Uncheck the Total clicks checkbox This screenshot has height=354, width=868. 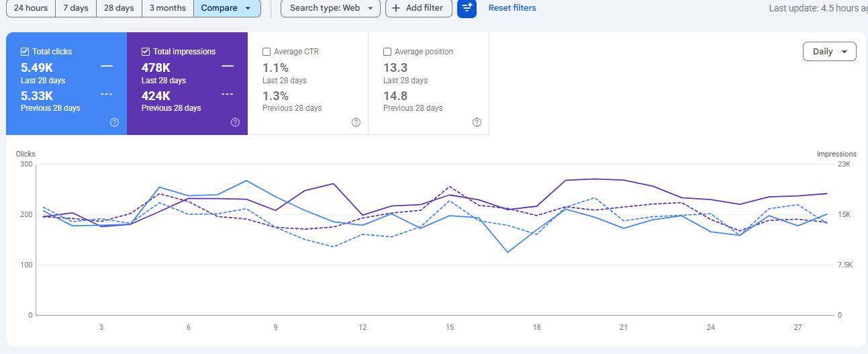[25, 52]
